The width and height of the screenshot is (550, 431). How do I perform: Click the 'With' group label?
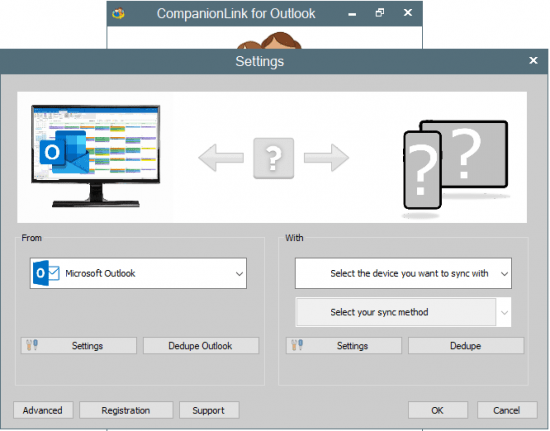(294, 238)
